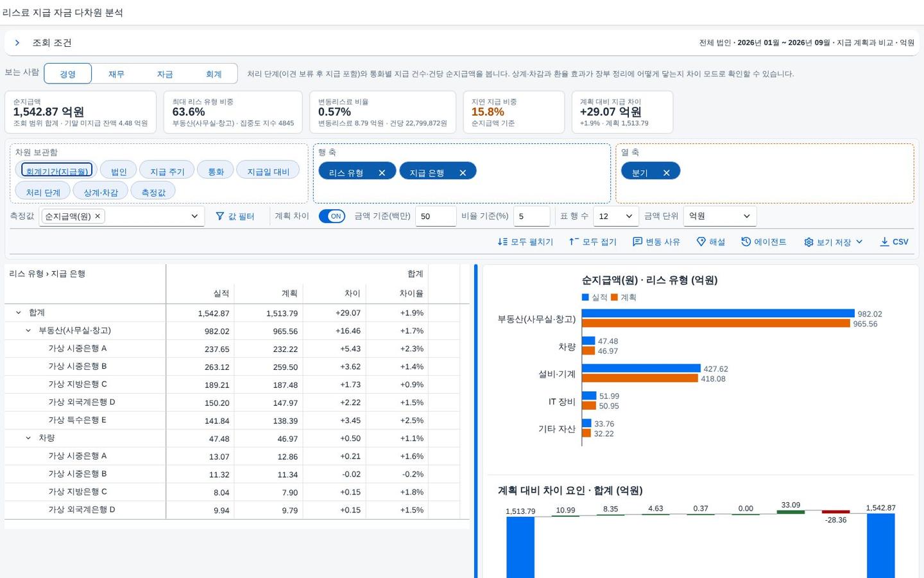Collapse the 합계 total row
Viewport: 924px width, 578px height.
[18, 313]
